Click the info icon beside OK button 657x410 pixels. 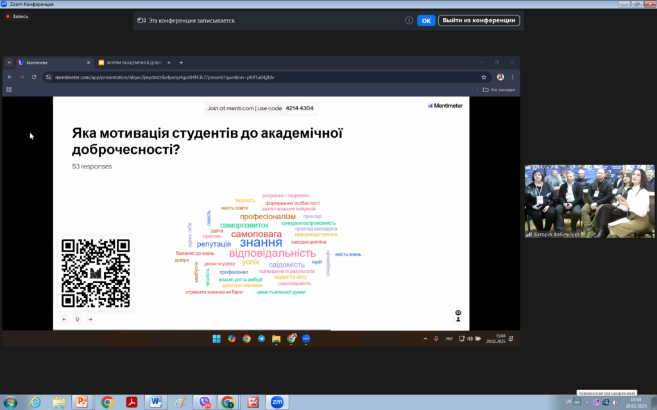tap(409, 20)
